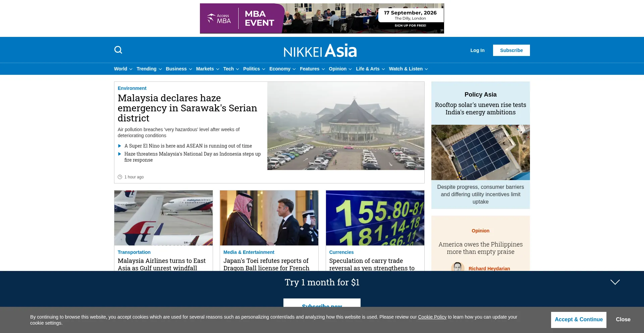This screenshot has width=644, height=333.
Task: Click the Policy Asia section heading
Action: point(481,95)
